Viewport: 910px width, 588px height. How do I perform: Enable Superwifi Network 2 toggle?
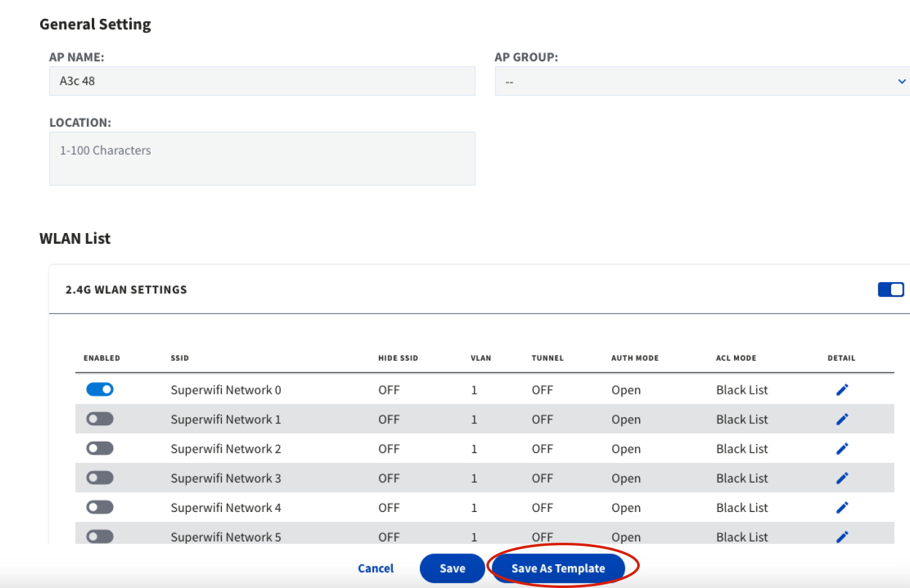point(100,449)
